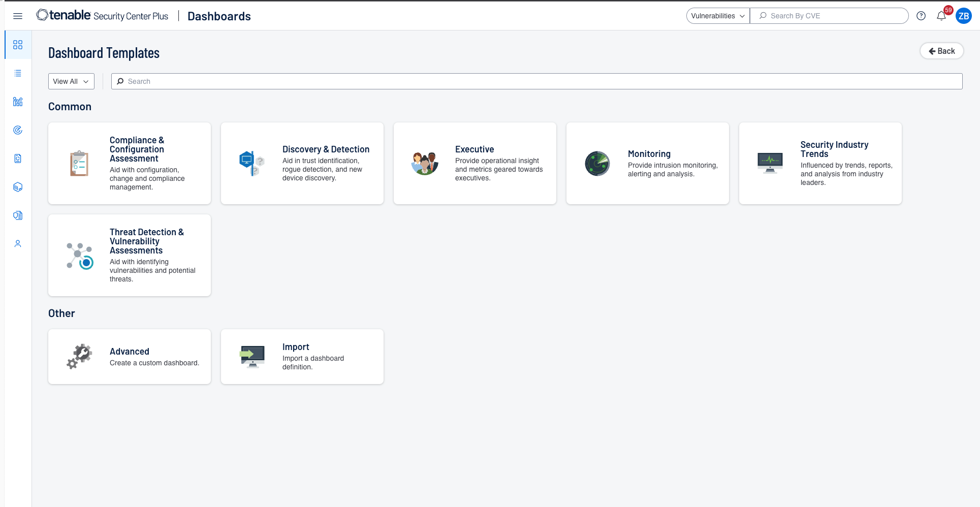The height and width of the screenshot is (507, 980).
Task: Choose the Executive template card
Action: pos(475,163)
